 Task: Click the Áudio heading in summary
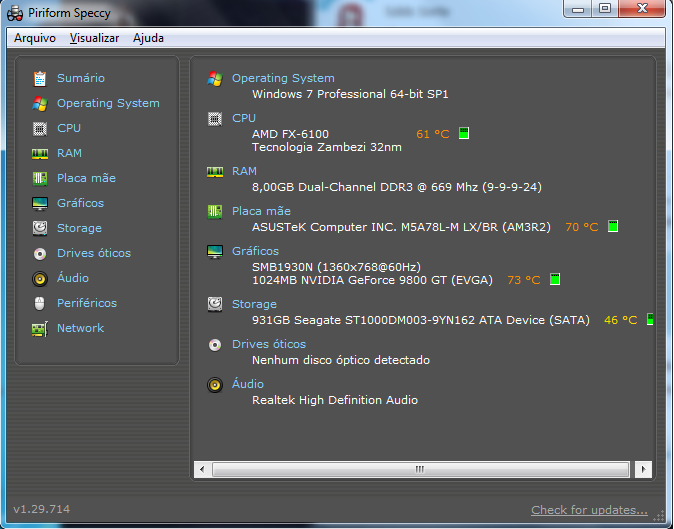tap(248, 384)
